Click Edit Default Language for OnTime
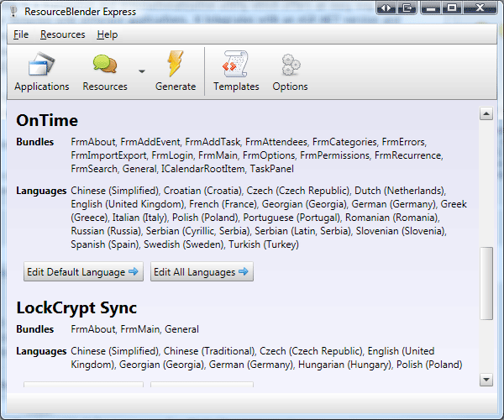The height and width of the screenshot is (420, 504). click(83, 272)
